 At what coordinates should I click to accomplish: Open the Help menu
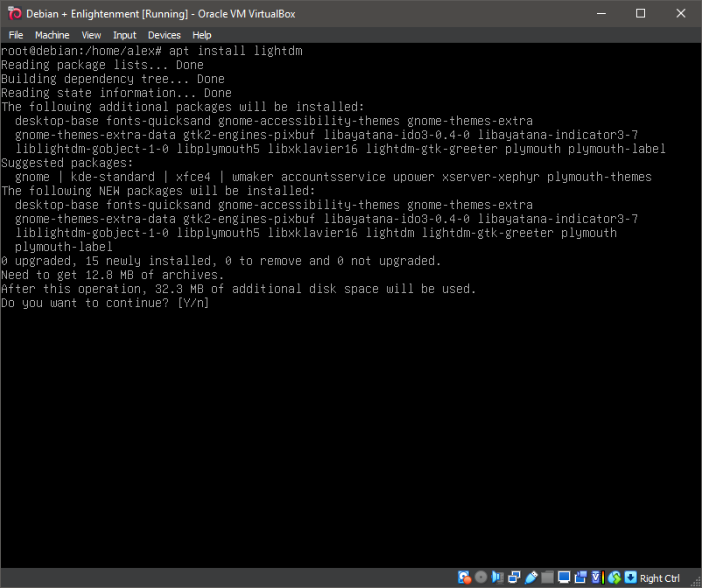point(201,35)
